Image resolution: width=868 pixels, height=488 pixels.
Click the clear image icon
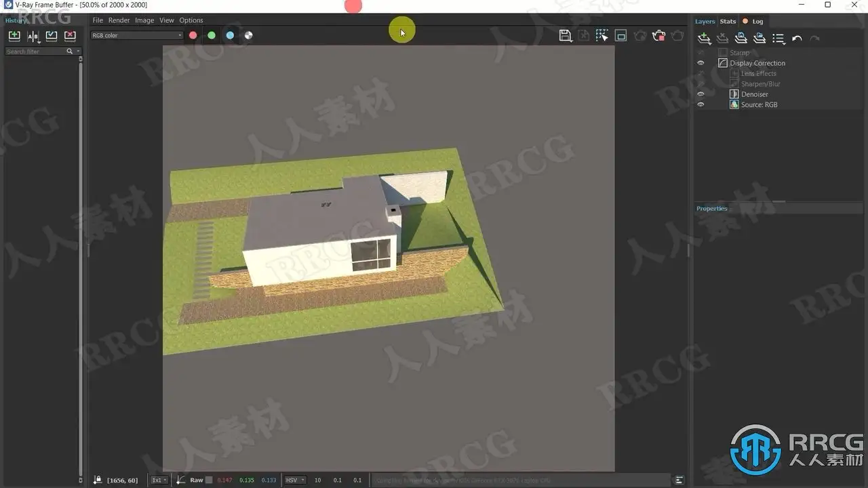584,35
